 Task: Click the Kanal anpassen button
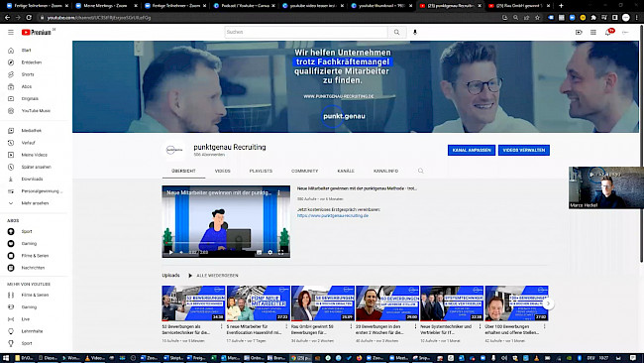point(472,150)
